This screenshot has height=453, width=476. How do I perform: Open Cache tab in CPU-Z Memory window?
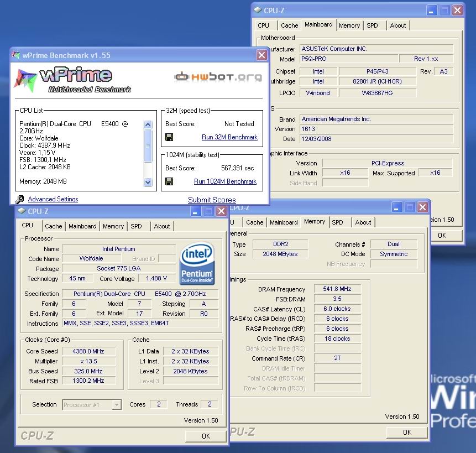(x=254, y=222)
